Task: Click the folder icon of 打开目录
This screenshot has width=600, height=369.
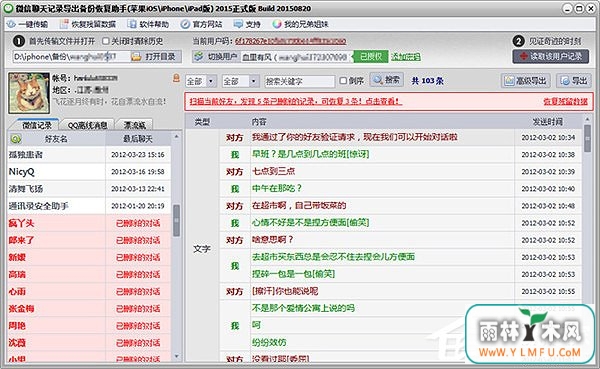Action: 136,57
